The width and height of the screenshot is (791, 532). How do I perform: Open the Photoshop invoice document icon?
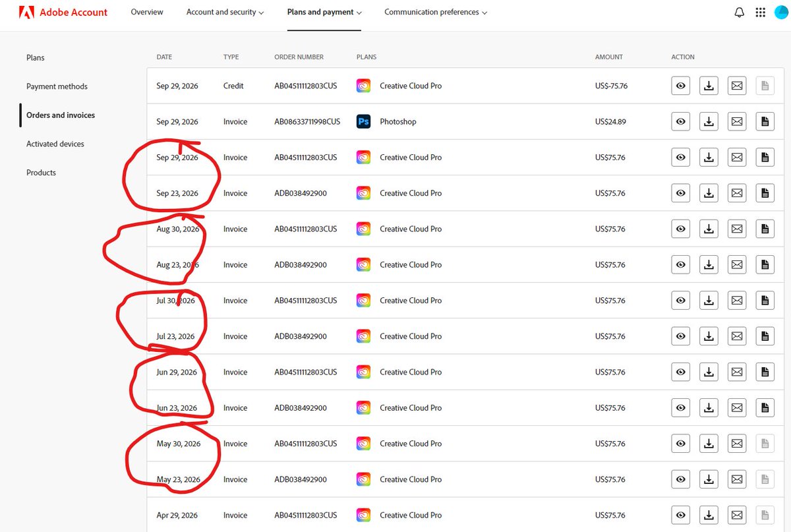765,121
